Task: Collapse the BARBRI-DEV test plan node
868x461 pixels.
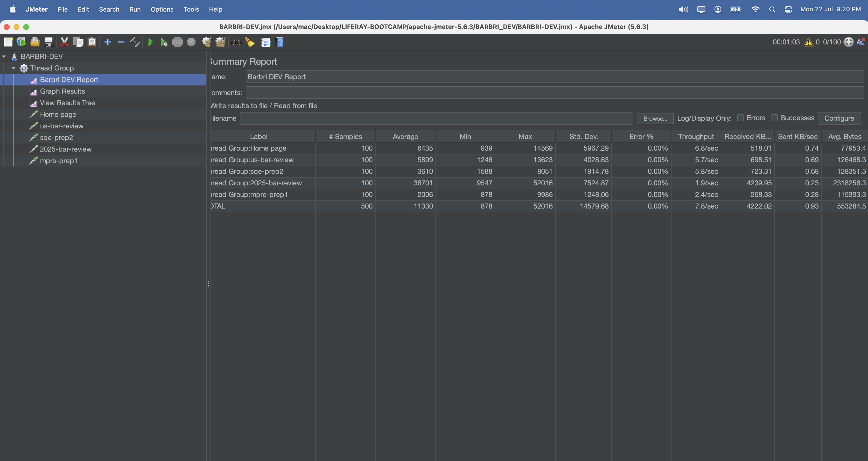Action: 4,57
